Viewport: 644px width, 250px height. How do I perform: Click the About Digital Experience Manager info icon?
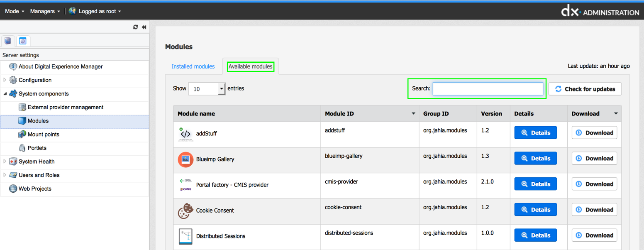coord(13,66)
